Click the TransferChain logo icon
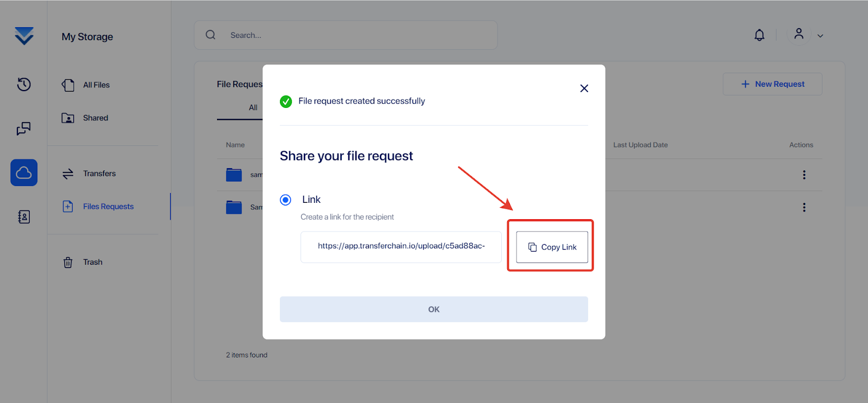 pos(24,36)
